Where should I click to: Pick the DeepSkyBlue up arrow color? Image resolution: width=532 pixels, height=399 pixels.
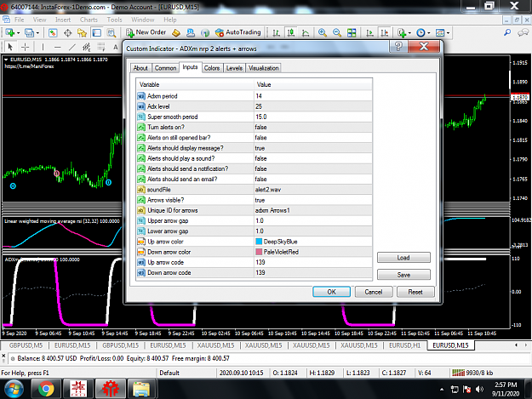click(313, 242)
